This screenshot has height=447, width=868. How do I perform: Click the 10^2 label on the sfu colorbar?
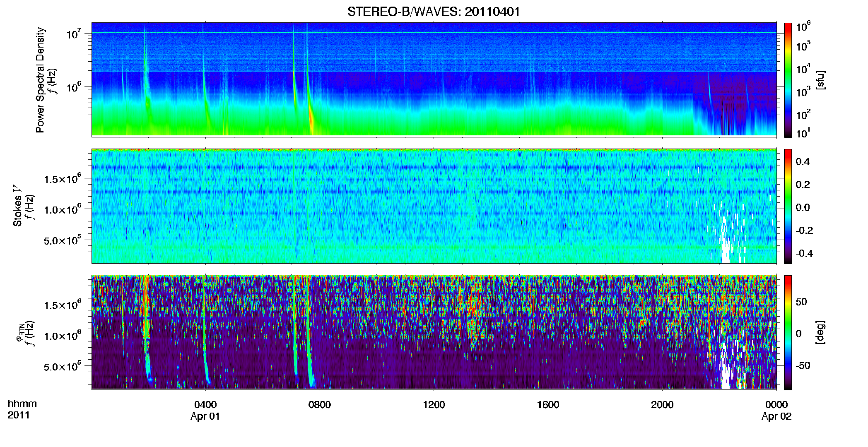coord(803,114)
